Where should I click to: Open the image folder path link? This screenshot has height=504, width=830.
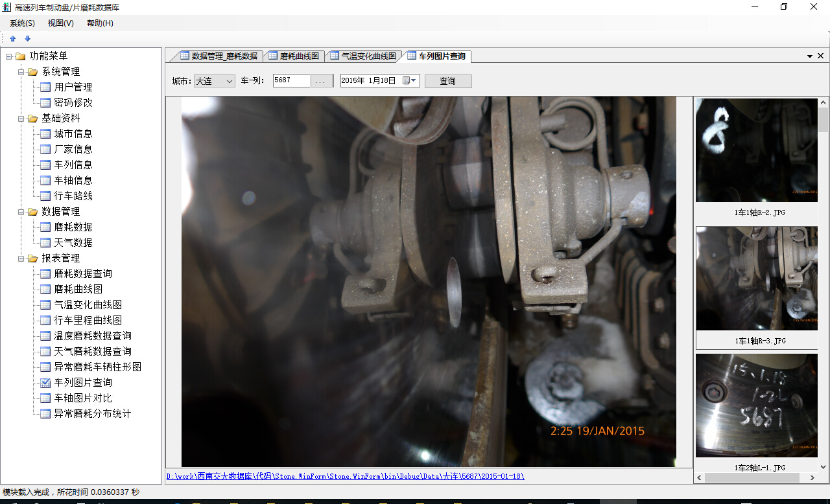tap(345, 476)
